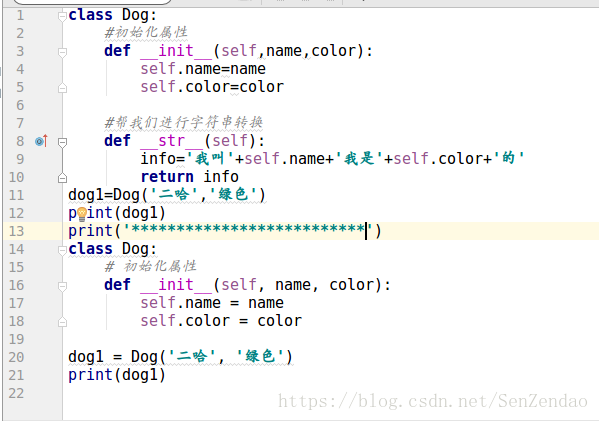
Task: Click 'self.color=color' on line 5
Action: 212,87
